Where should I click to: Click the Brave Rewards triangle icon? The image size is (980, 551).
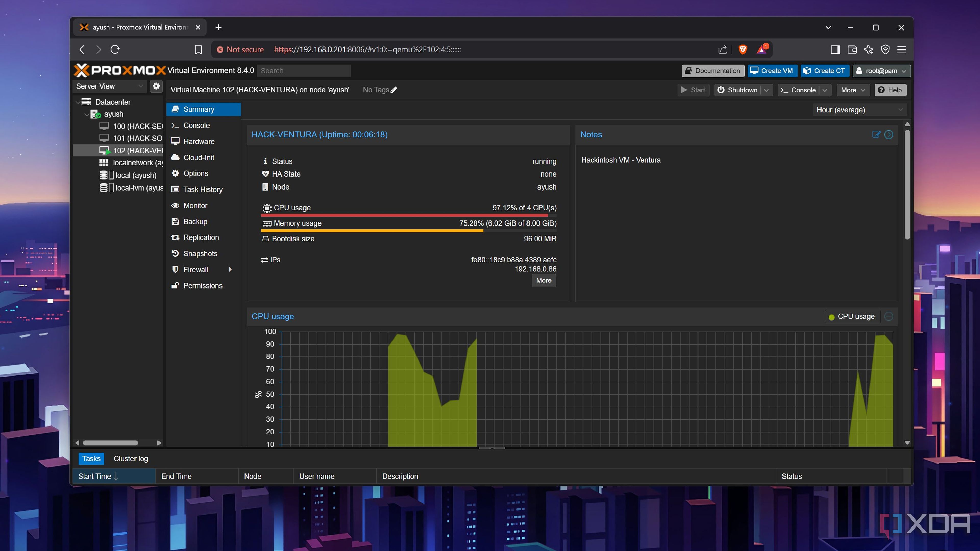tap(762, 49)
